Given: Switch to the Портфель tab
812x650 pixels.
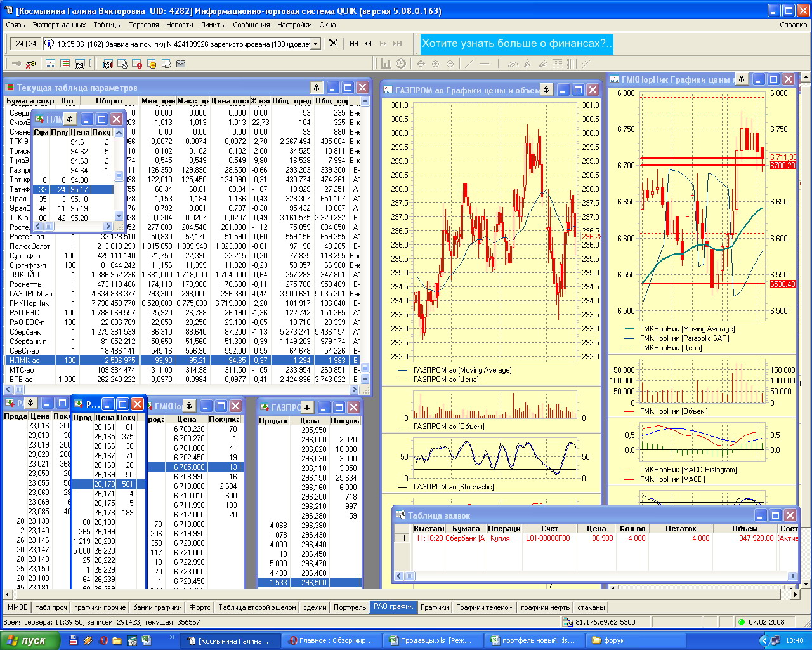Looking at the screenshot, I should (350, 607).
